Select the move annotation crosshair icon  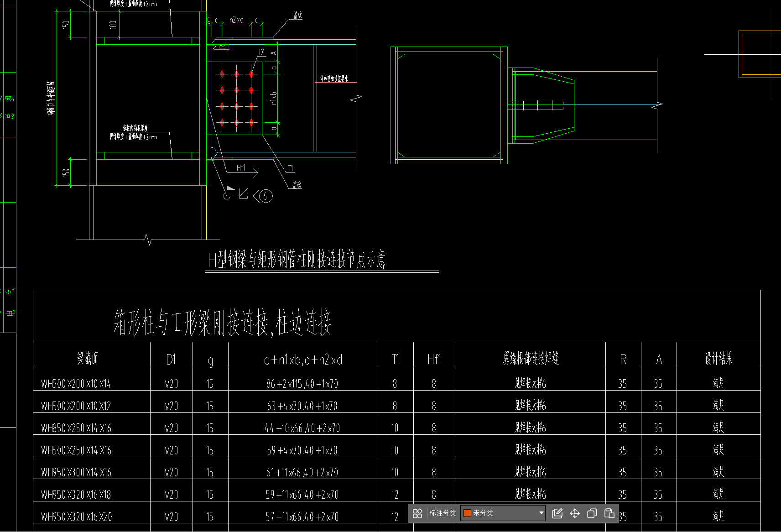[575, 513]
